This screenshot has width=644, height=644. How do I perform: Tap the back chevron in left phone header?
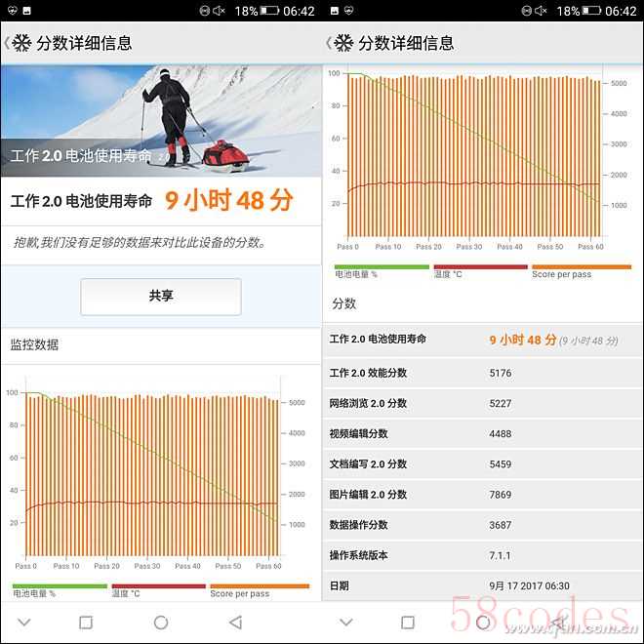click(7, 43)
